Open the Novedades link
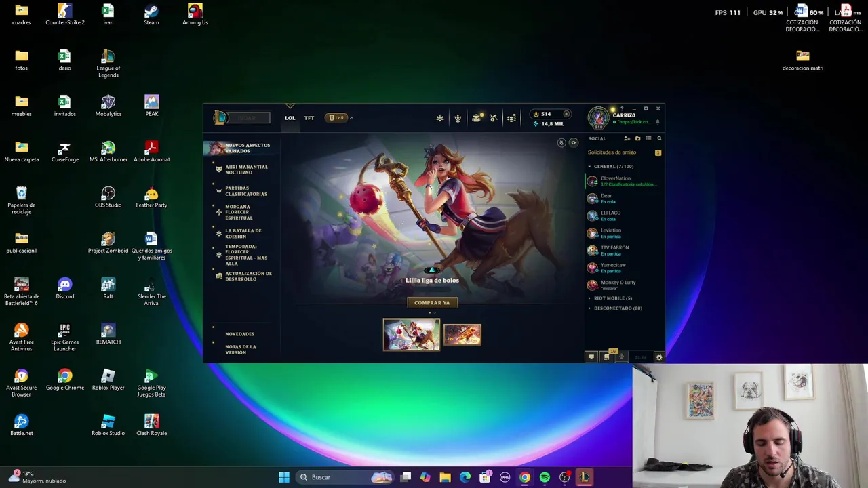This screenshot has width=868, height=488. 239,333
